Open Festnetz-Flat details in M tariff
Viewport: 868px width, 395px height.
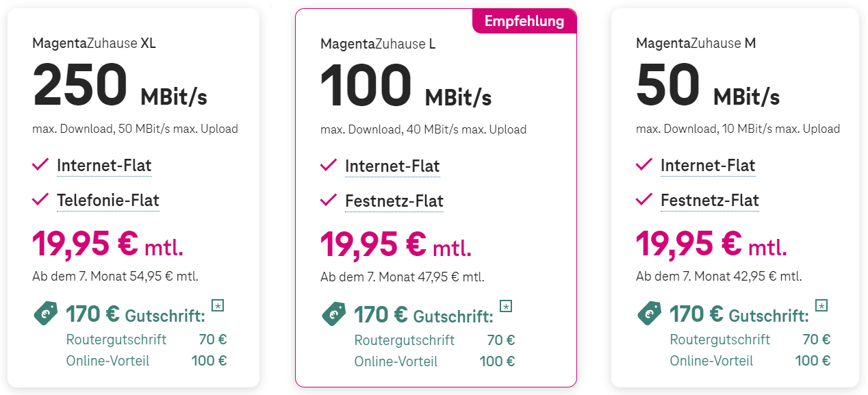(x=710, y=201)
